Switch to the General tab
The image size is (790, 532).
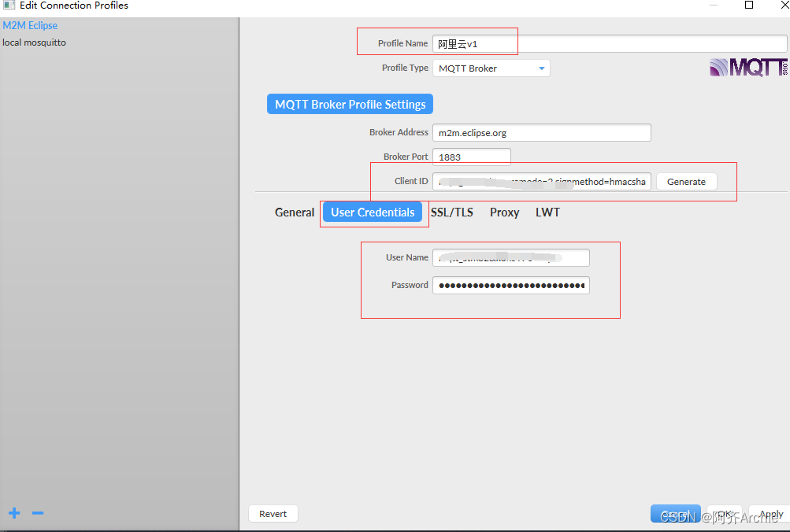click(295, 212)
